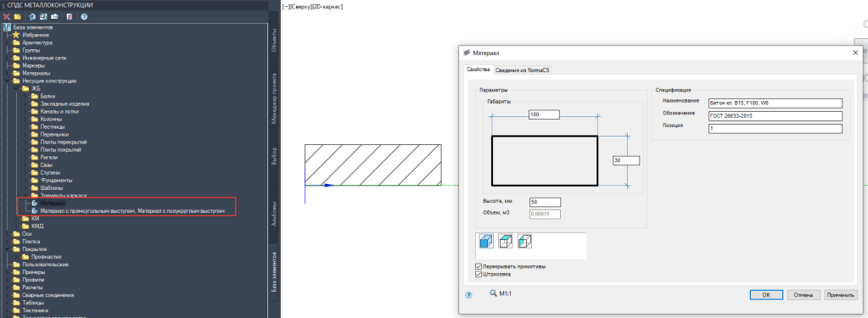
Task: Click the dimension field with value 30
Action: [x=626, y=160]
